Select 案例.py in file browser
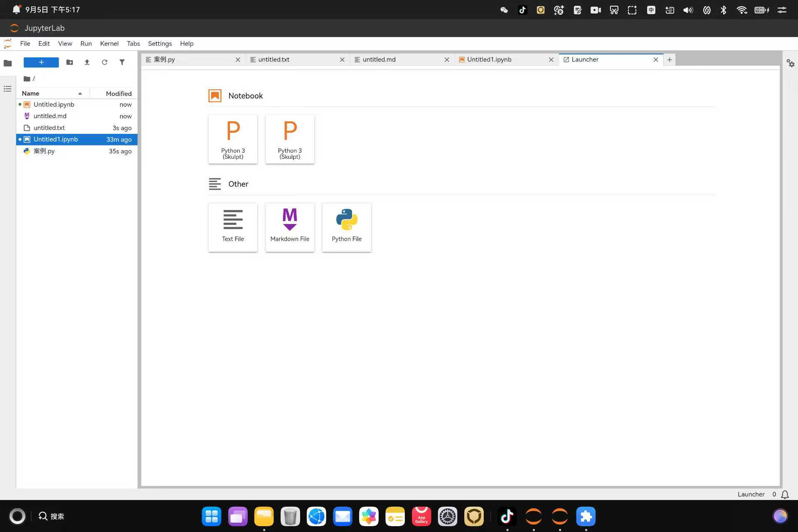This screenshot has width=798, height=532. click(x=77, y=151)
